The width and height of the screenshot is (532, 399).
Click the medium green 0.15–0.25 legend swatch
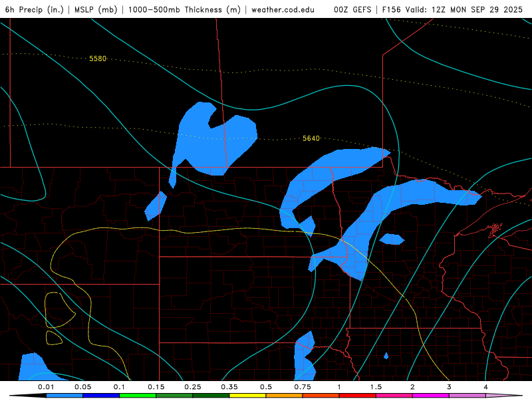[x=174, y=396]
